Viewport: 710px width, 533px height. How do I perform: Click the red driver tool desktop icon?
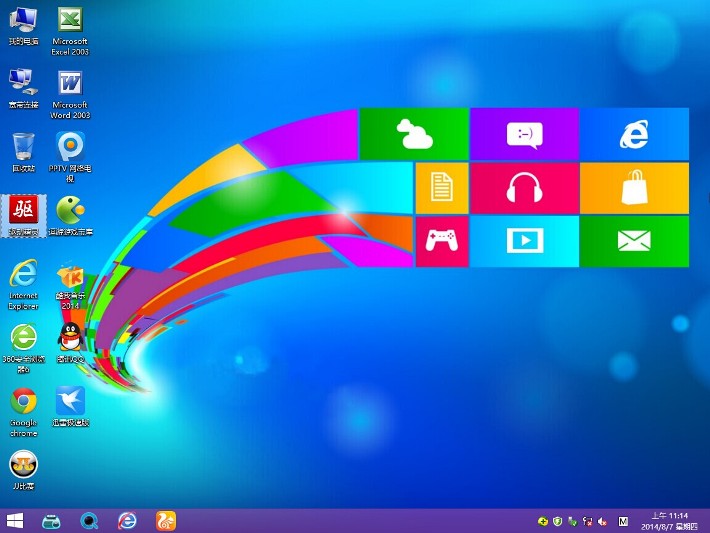click(x=23, y=210)
